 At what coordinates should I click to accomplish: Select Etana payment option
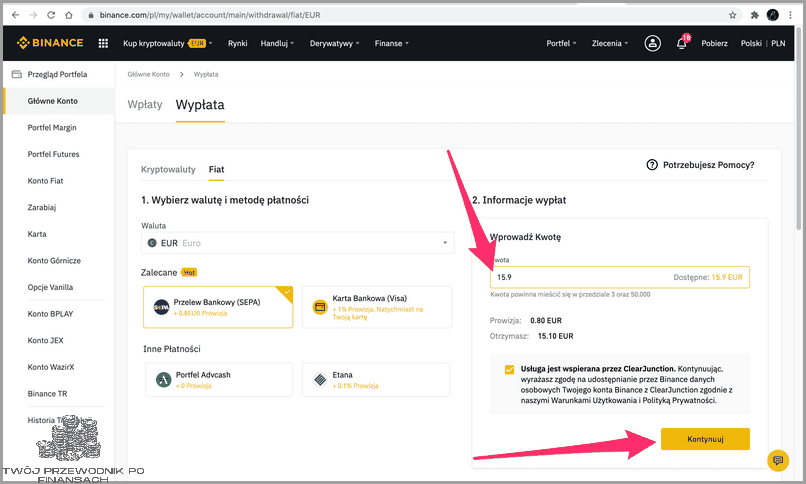(376, 380)
